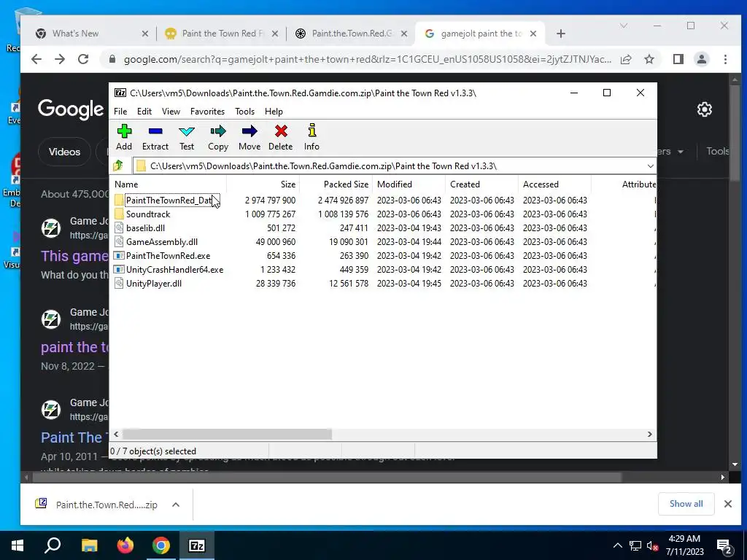Sort by the Modified column header
Image resolution: width=747 pixels, height=560 pixels.
[409, 184]
